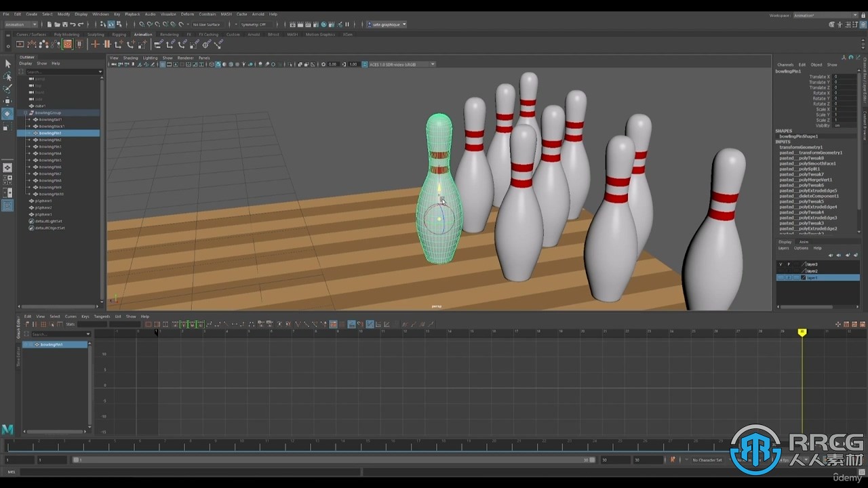
Task: Switch to the Poly Modeling shelf tab
Action: (x=66, y=34)
